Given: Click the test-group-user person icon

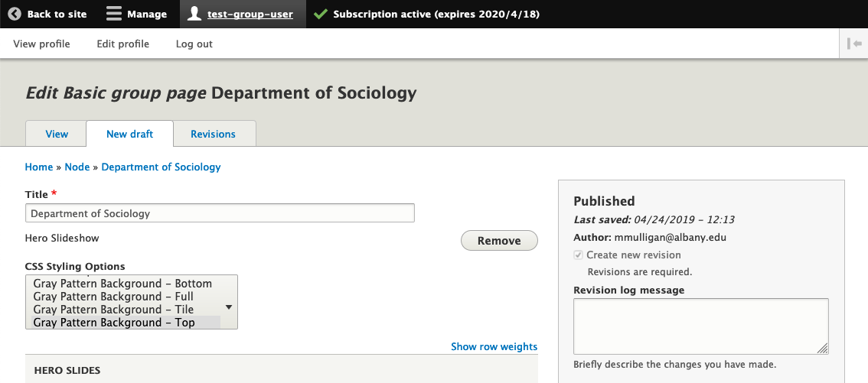Looking at the screenshot, I should pyautogui.click(x=194, y=14).
